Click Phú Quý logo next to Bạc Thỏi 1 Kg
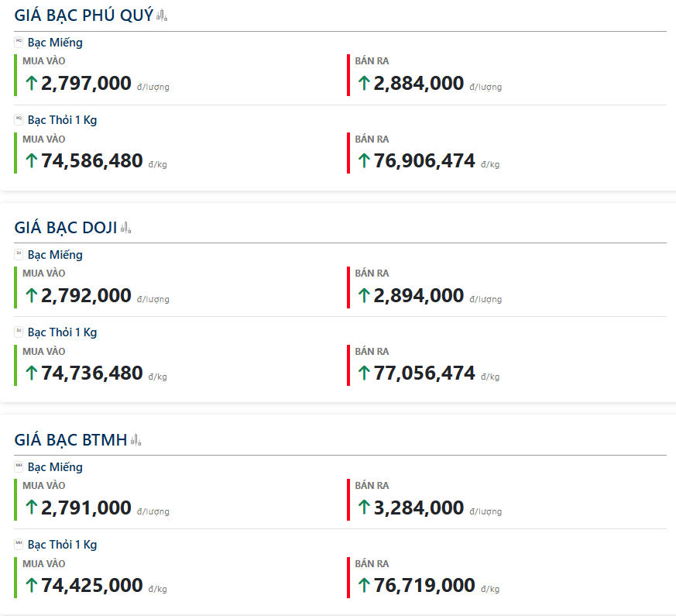 [19, 119]
